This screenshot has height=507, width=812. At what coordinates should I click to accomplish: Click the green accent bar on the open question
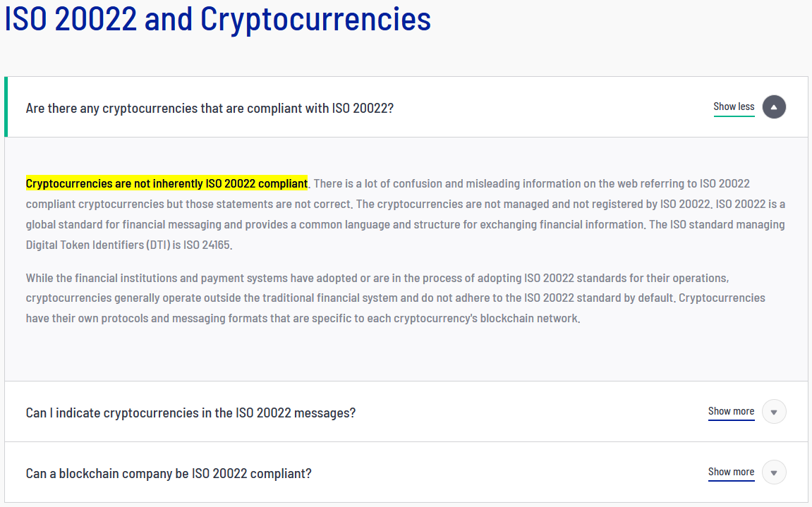pyautogui.click(x=6, y=107)
